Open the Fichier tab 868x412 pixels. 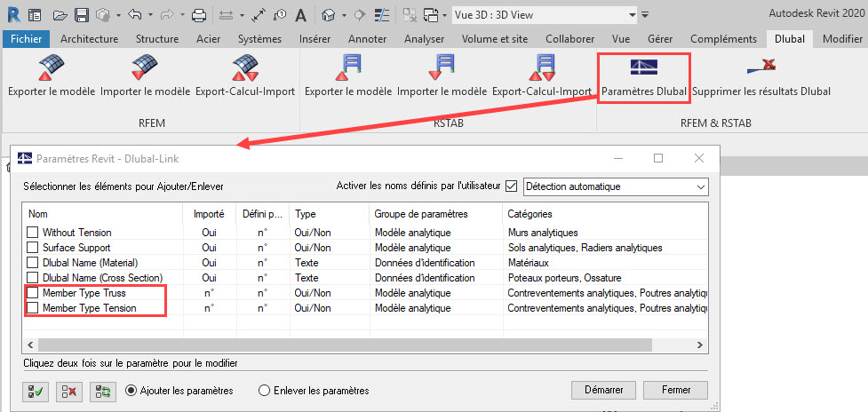tap(26, 39)
